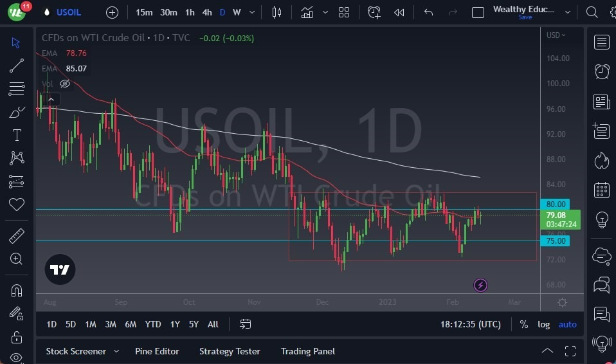616x364 pixels.
Task: Select the 6M date range button
Action: point(131,324)
